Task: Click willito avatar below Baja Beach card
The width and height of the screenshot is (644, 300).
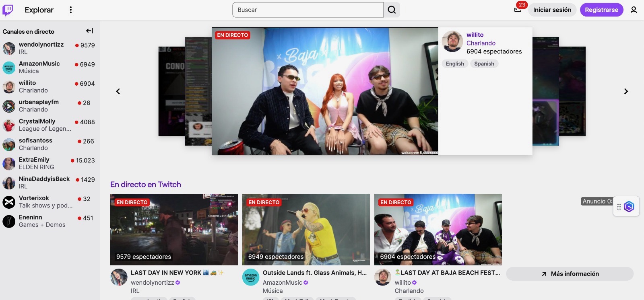Action: point(383,277)
